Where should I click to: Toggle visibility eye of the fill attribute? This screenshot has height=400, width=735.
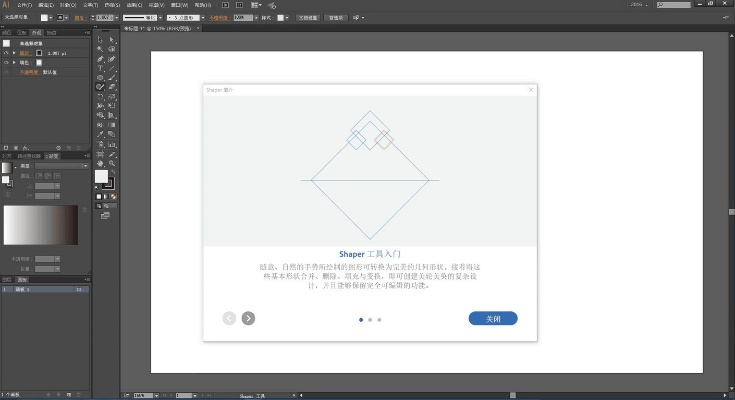click(x=6, y=62)
